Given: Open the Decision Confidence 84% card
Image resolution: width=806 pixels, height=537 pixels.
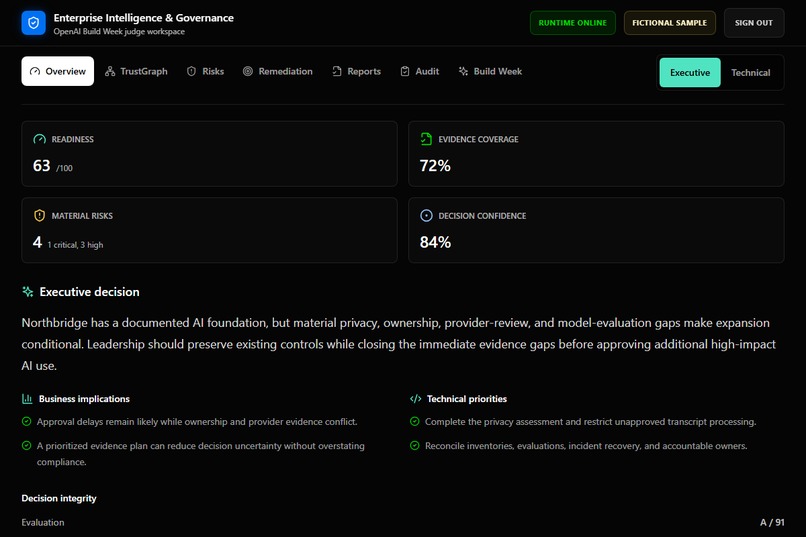Looking at the screenshot, I should (596, 230).
